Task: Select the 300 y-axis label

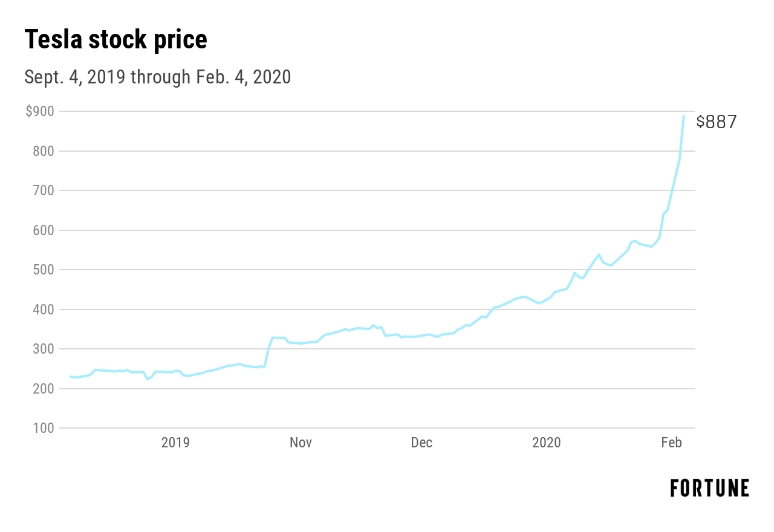Action: [x=44, y=349]
